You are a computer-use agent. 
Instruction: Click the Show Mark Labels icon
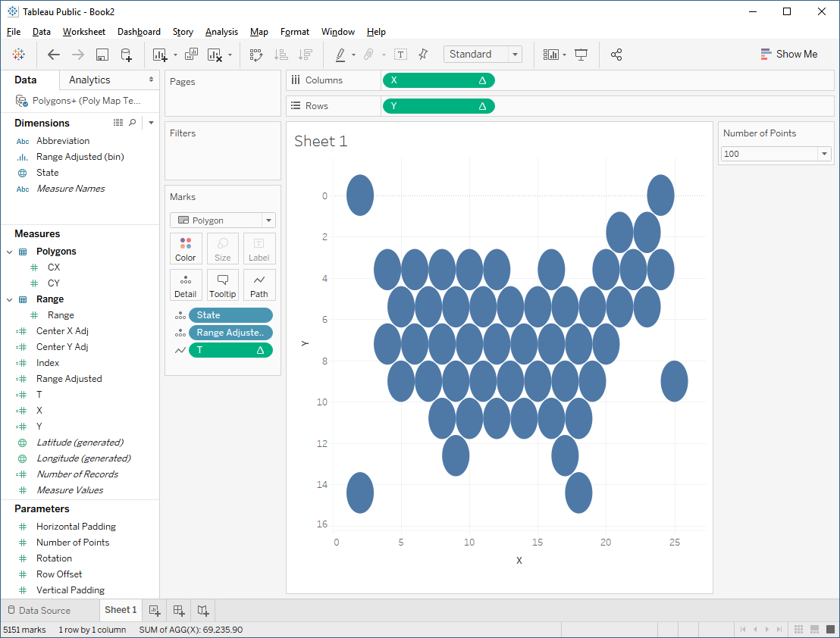[400, 55]
